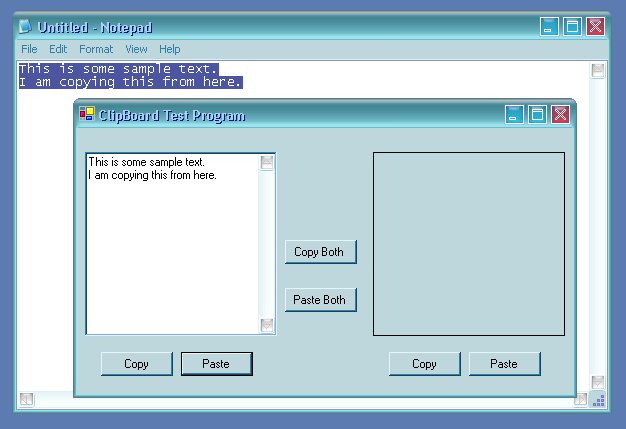The height and width of the screenshot is (429, 626).
Task: Maximize the Untitled - Notepad window
Action: (x=572, y=27)
